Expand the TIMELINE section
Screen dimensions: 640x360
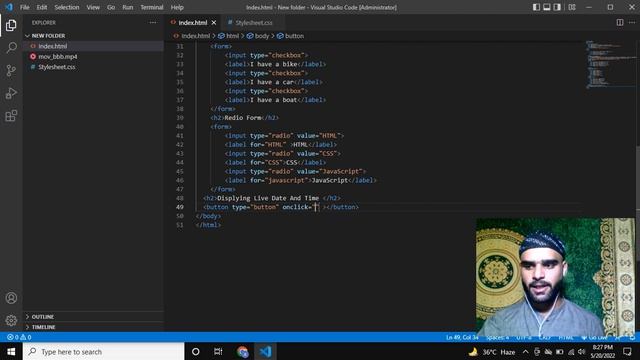94,327
